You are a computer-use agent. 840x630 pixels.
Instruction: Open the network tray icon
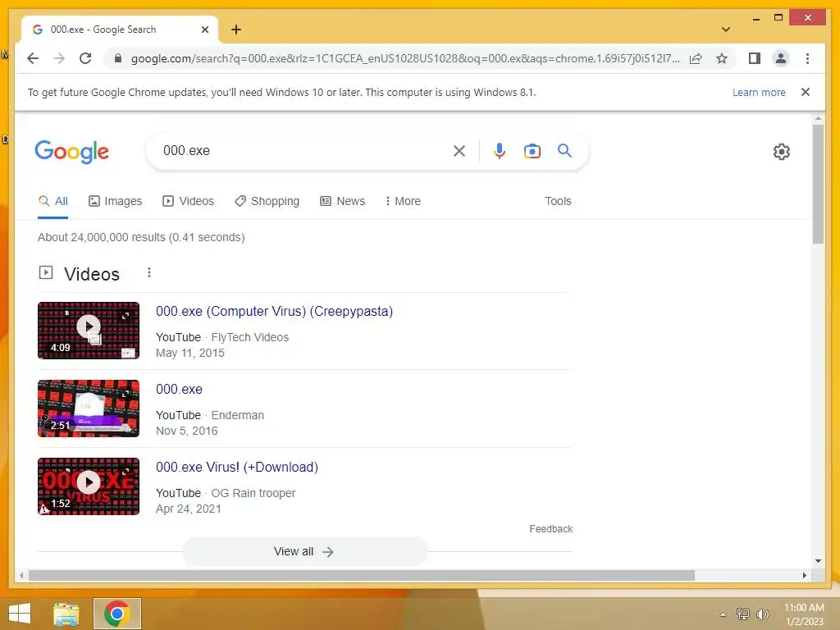coord(743,614)
